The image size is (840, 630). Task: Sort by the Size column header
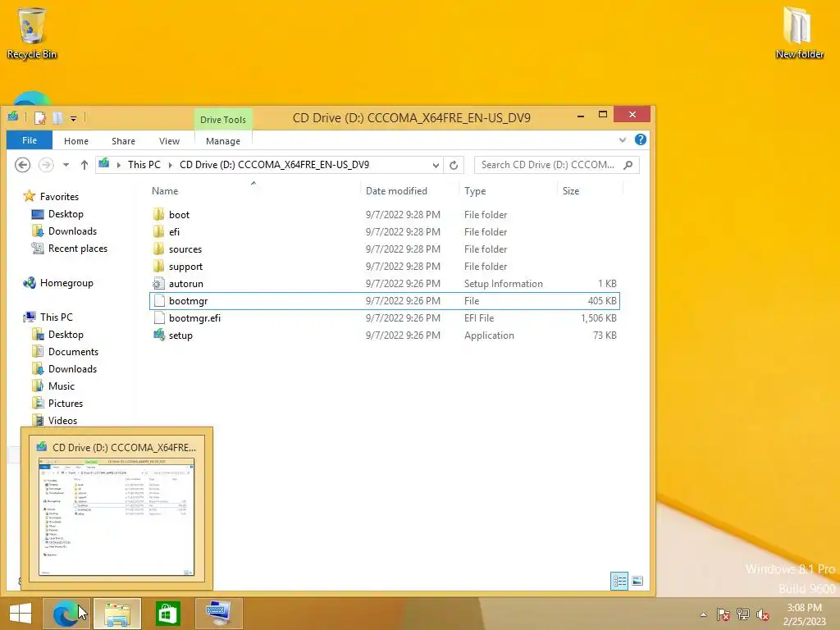coord(571,190)
